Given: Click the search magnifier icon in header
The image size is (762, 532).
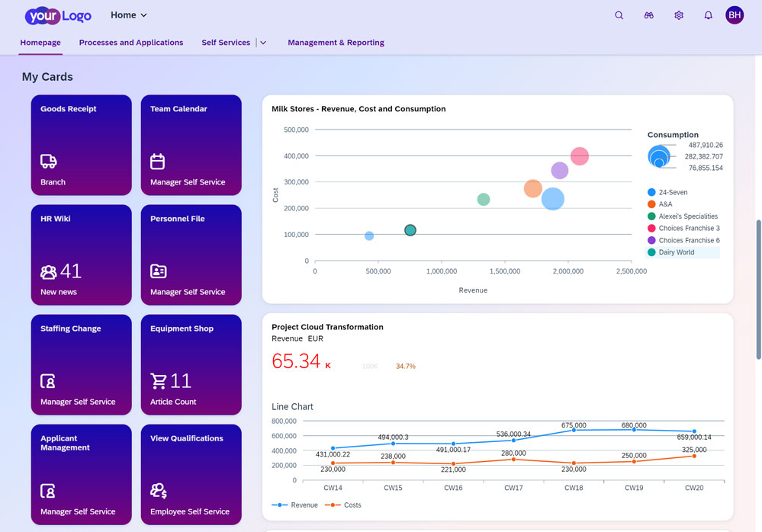Looking at the screenshot, I should [619, 15].
